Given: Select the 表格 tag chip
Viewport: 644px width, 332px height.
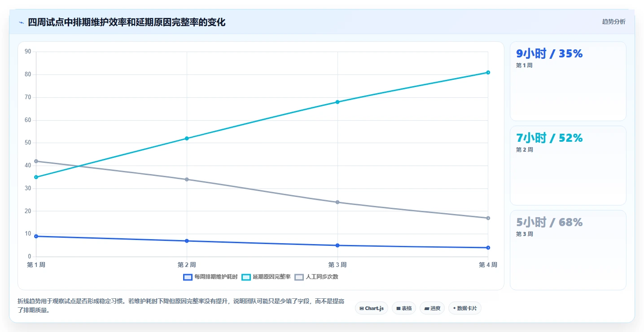Looking at the screenshot, I should click(404, 308).
